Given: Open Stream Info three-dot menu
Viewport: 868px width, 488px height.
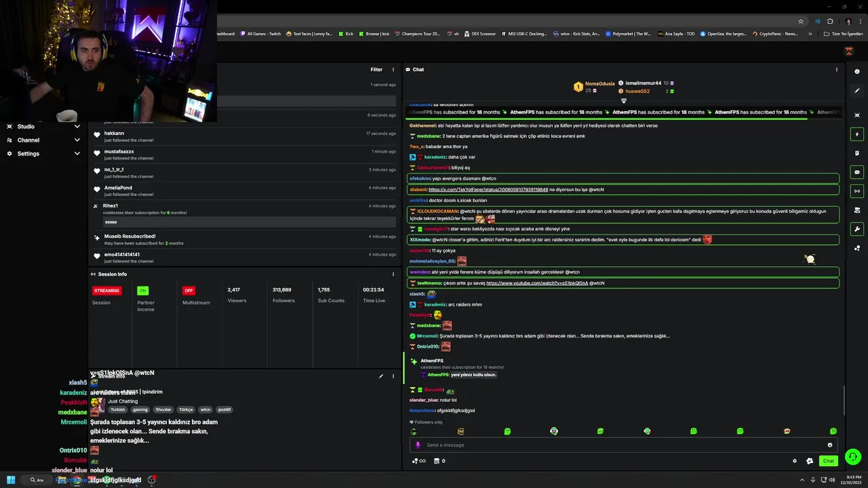Looking at the screenshot, I should [393, 376].
